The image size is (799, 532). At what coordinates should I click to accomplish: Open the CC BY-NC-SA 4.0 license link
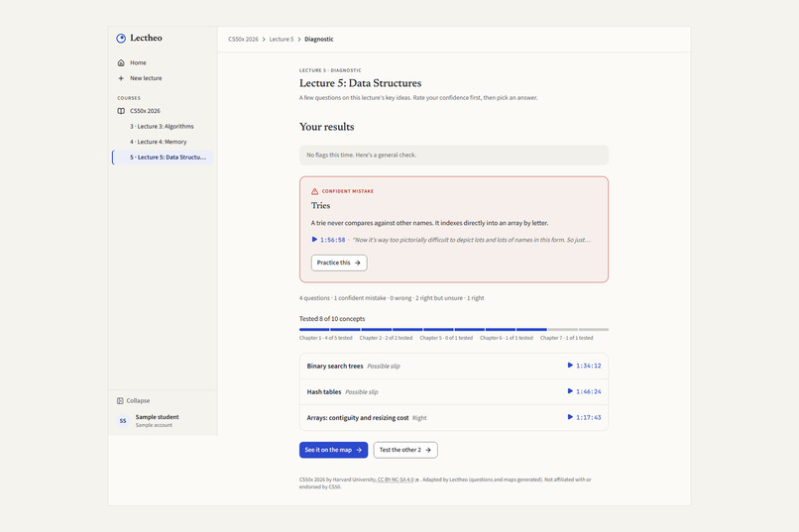(x=398, y=479)
